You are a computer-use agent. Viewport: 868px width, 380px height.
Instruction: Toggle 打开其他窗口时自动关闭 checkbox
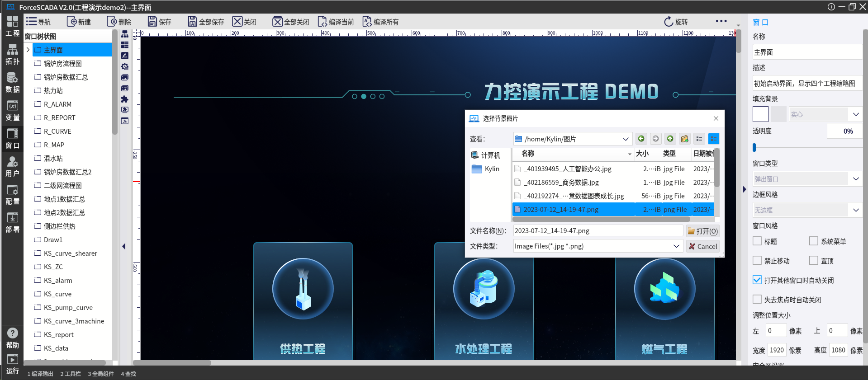(x=757, y=280)
